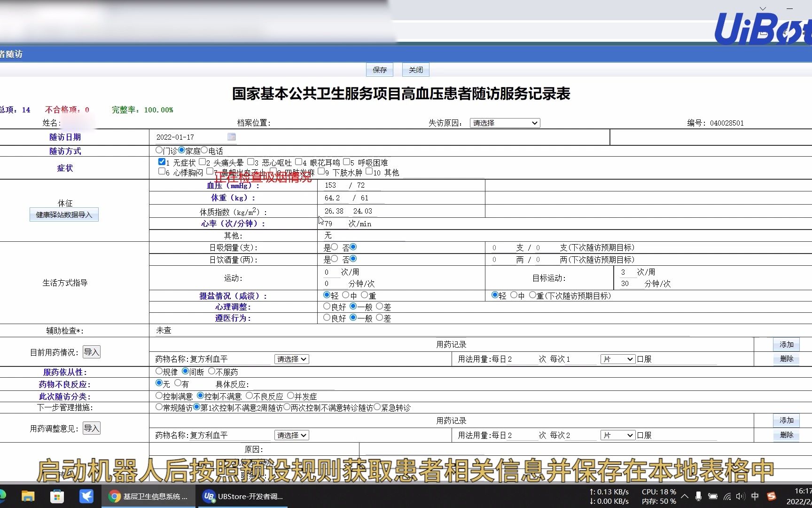Choose 规律 for medication adherence
The image size is (812, 508).
(x=159, y=371)
